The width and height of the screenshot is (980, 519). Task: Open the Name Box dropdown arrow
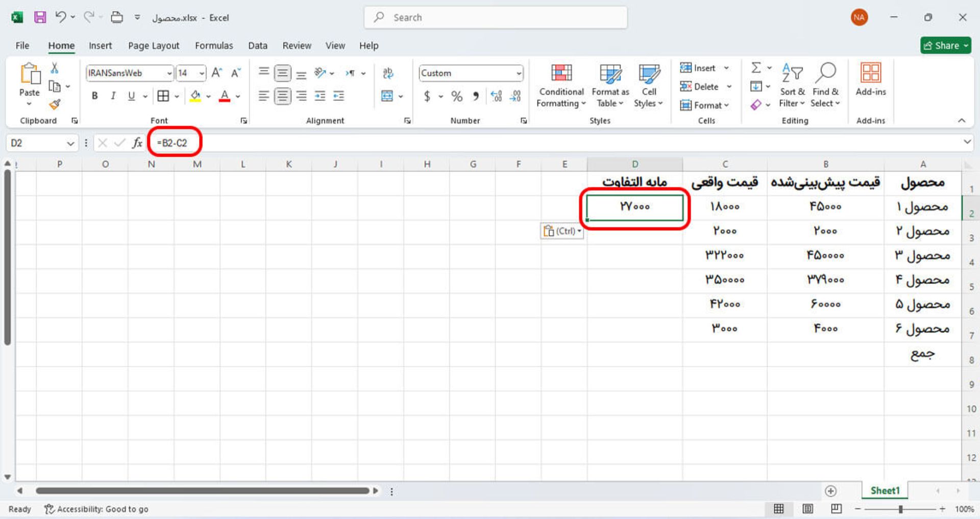tap(70, 143)
